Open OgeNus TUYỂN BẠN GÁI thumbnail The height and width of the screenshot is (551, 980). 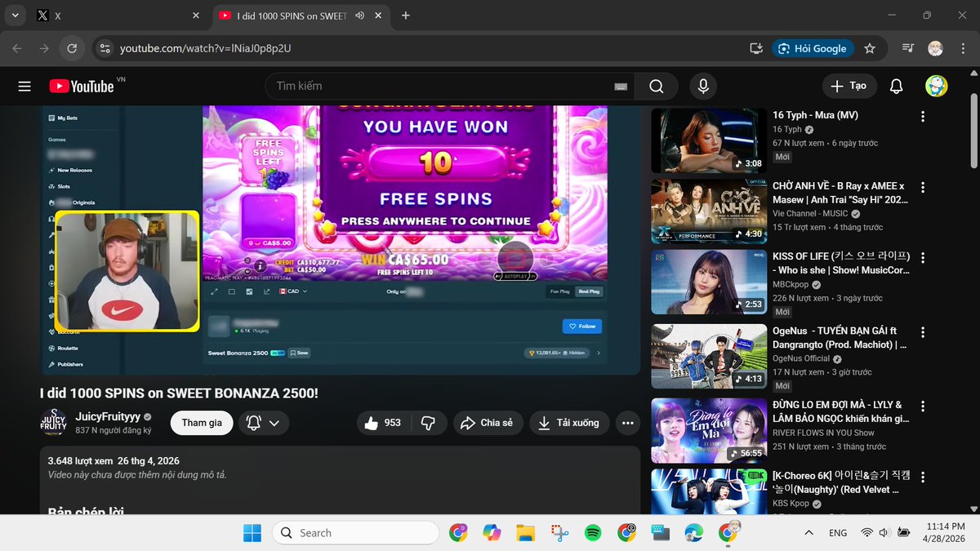(710, 357)
